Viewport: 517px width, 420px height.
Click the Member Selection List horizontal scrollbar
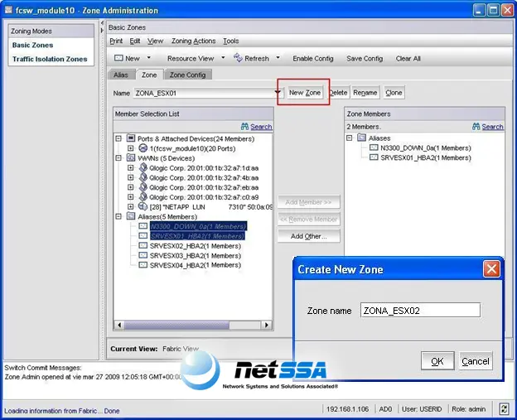coord(193,325)
